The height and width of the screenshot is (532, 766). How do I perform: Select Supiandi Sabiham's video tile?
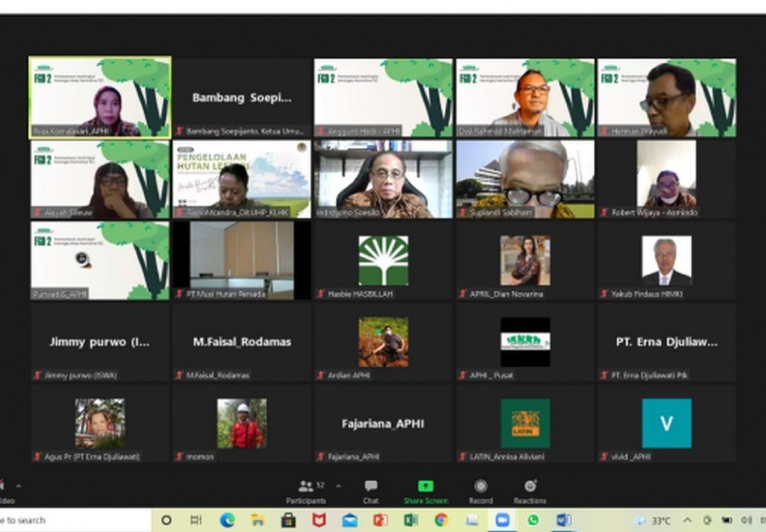525,179
